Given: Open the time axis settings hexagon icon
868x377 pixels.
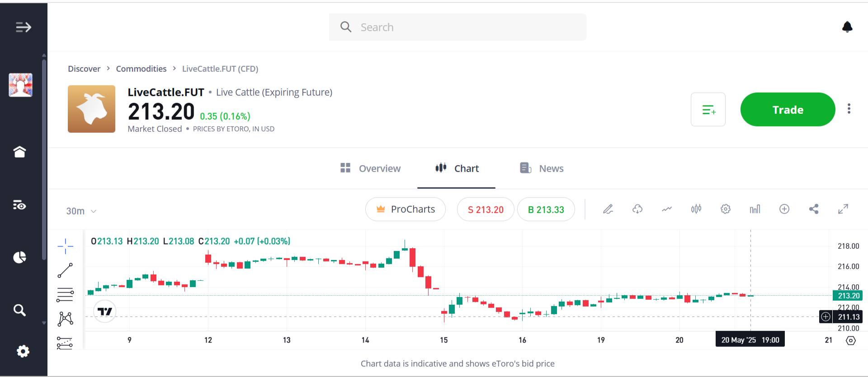Looking at the screenshot, I should pos(850,340).
